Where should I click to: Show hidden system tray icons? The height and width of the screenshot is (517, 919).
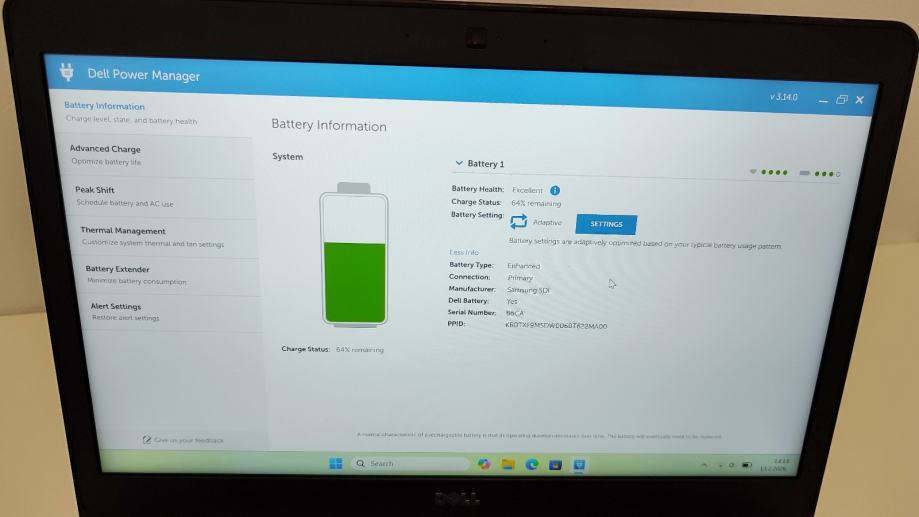tap(704, 465)
